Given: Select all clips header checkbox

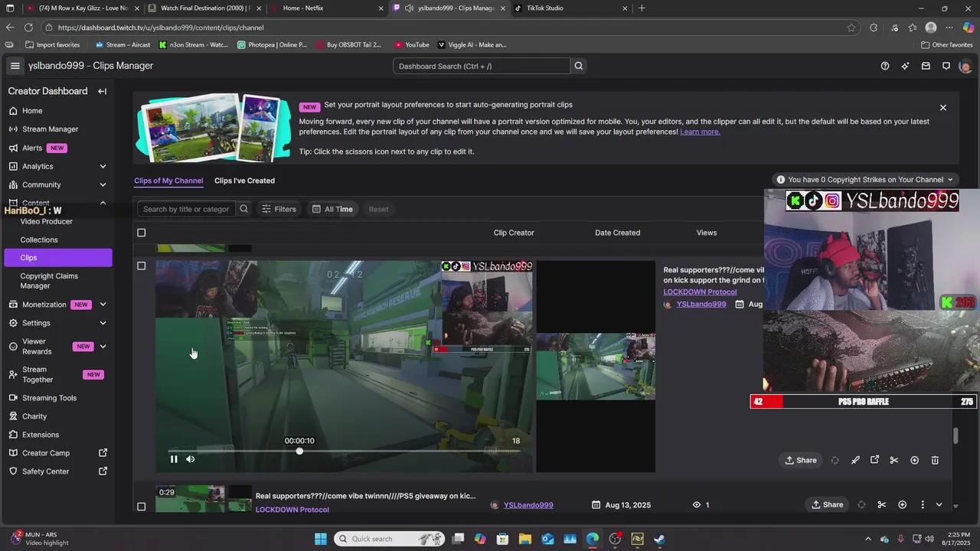Looking at the screenshot, I should [x=141, y=233].
